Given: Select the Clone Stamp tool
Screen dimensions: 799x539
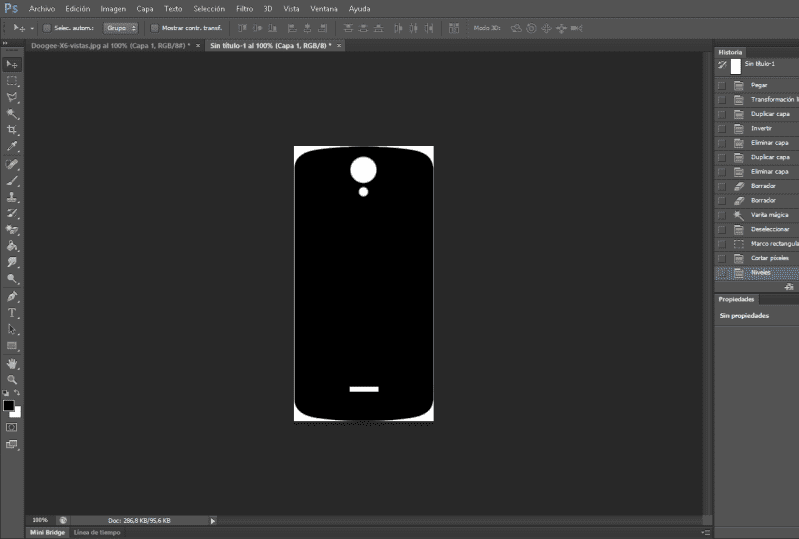Looking at the screenshot, I should click(12, 197).
